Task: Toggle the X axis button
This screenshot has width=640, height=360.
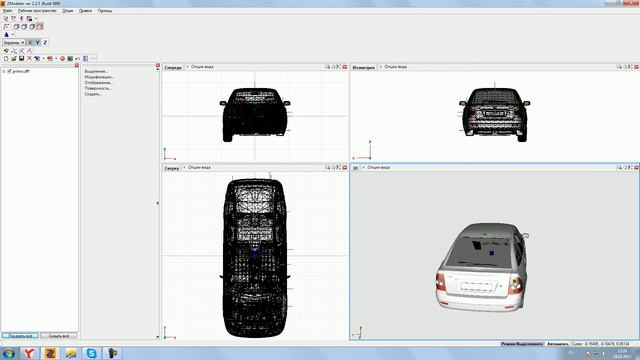Action: pos(29,42)
